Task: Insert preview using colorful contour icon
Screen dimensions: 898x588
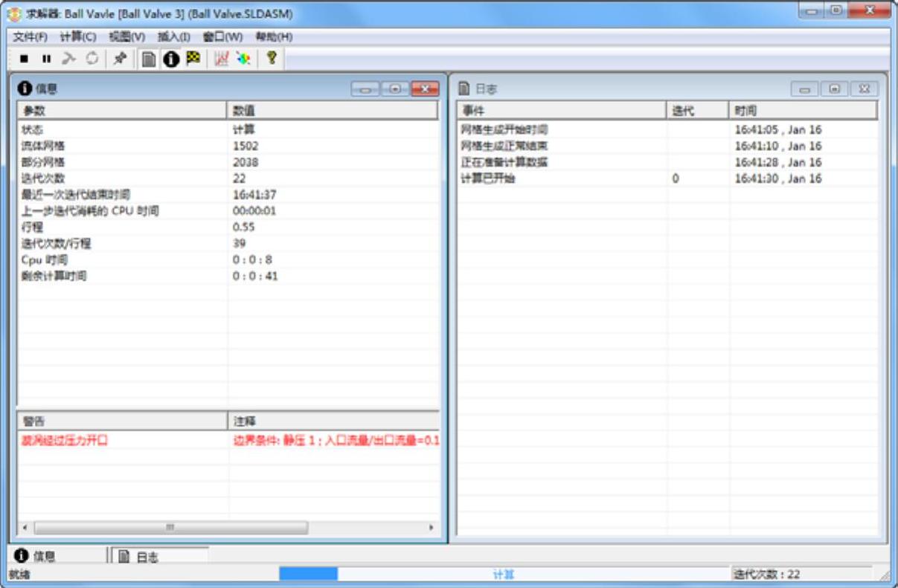Action: coord(243,59)
